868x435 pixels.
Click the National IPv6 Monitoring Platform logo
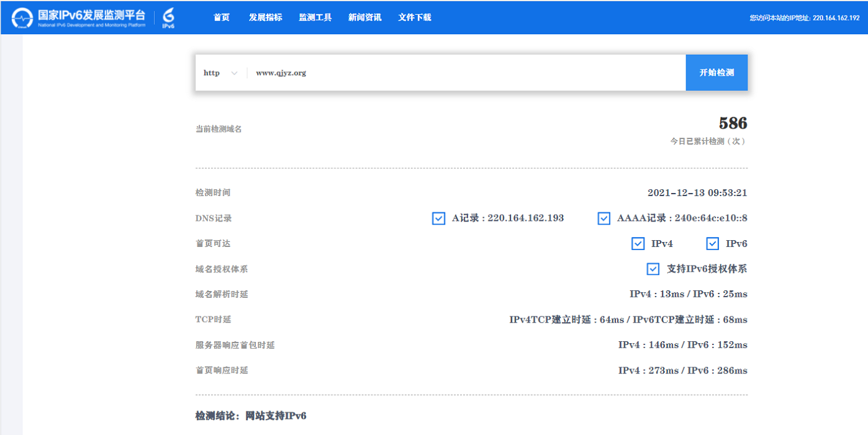(78, 17)
